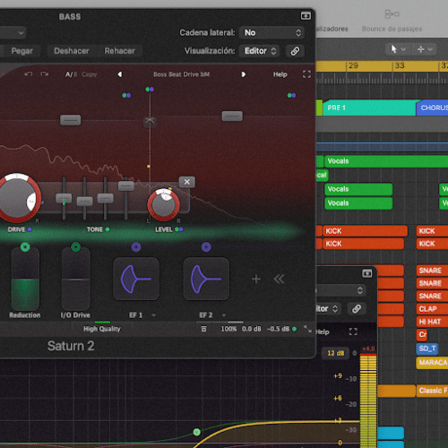Click the Reduction modulation source circle

[25, 247]
